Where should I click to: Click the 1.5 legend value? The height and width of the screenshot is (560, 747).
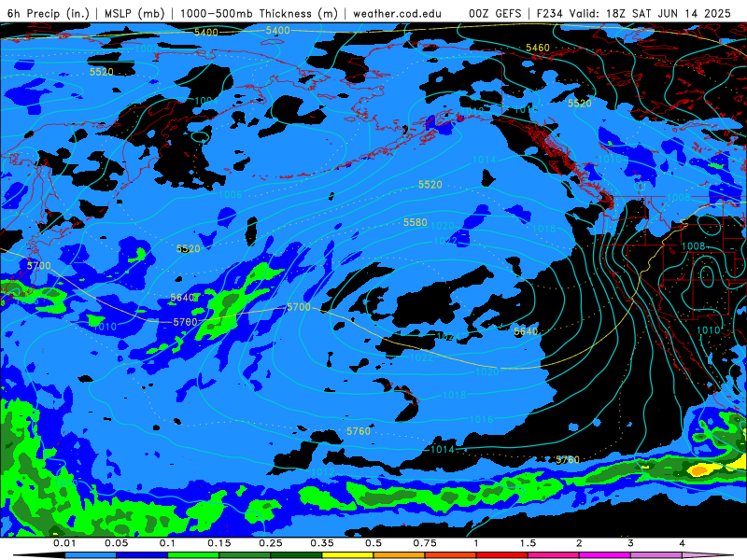528,543
